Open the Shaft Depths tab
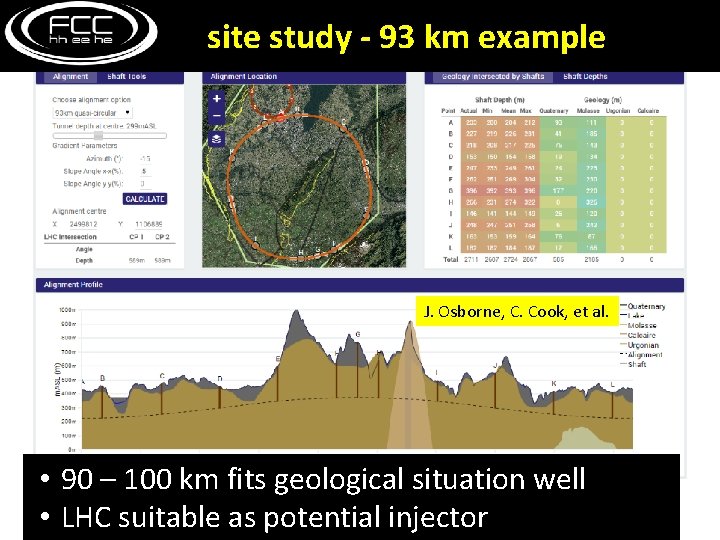 585,77
